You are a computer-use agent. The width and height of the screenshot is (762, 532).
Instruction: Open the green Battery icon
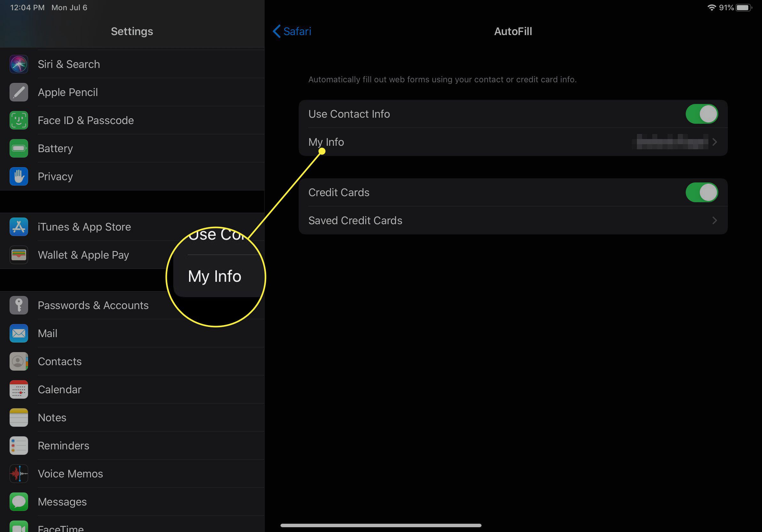[x=19, y=148]
